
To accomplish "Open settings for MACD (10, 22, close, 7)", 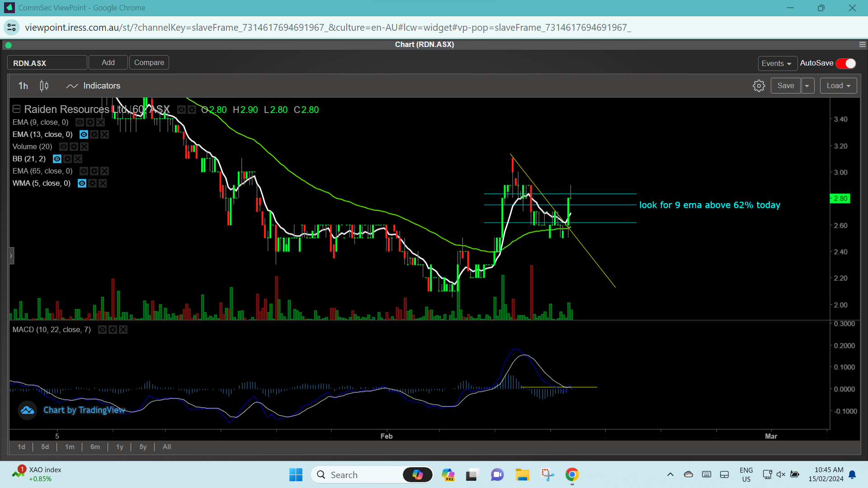I will tap(113, 329).
